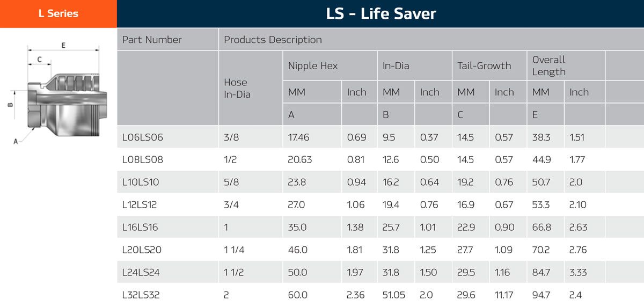Click the Nipple Hex column header
The image size is (644, 307).
pyautogui.click(x=313, y=66)
